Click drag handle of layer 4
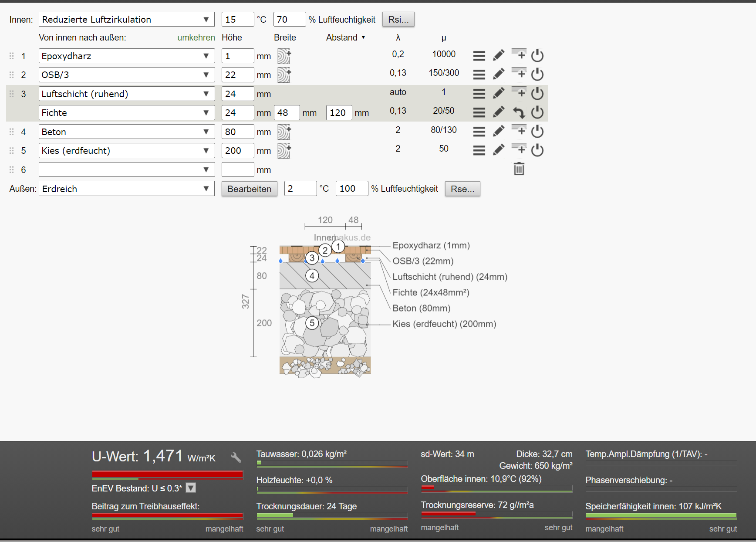756x542 pixels. (x=12, y=132)
